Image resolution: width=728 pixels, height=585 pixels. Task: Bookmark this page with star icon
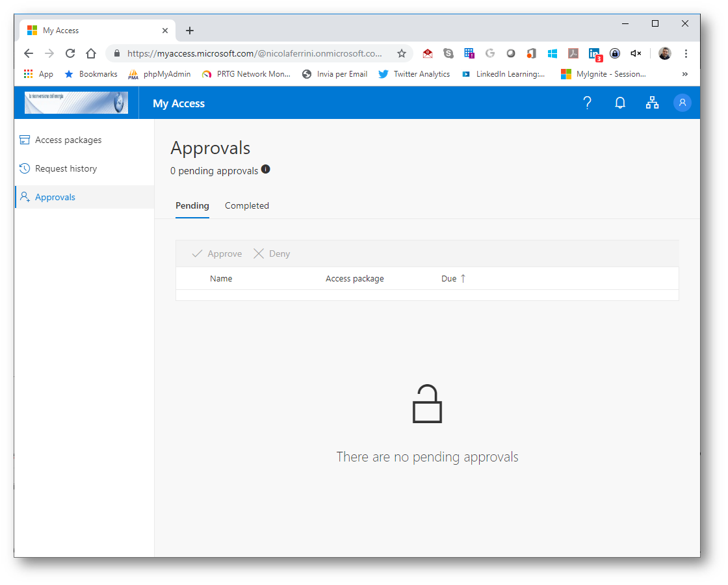[x=402, y=53]
